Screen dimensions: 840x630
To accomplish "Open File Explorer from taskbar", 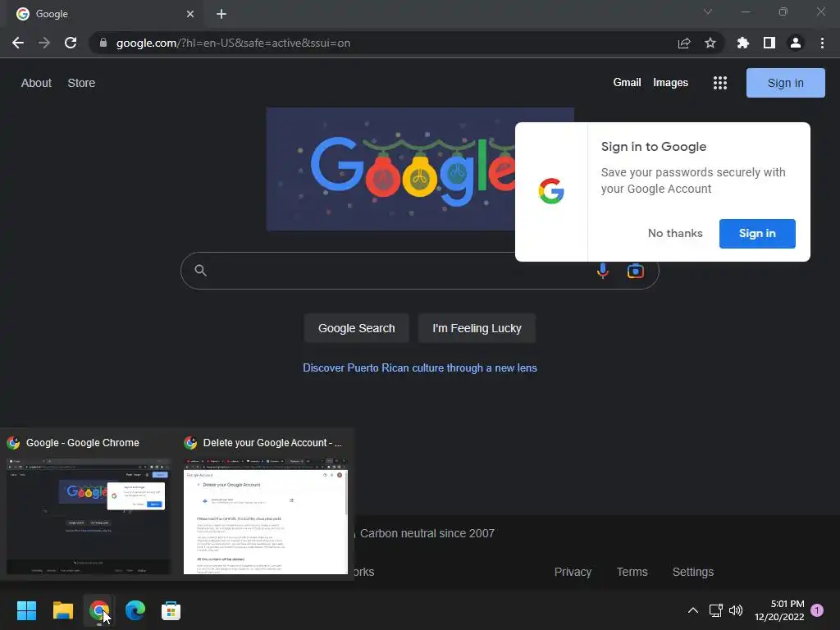I will coord(62,610).
